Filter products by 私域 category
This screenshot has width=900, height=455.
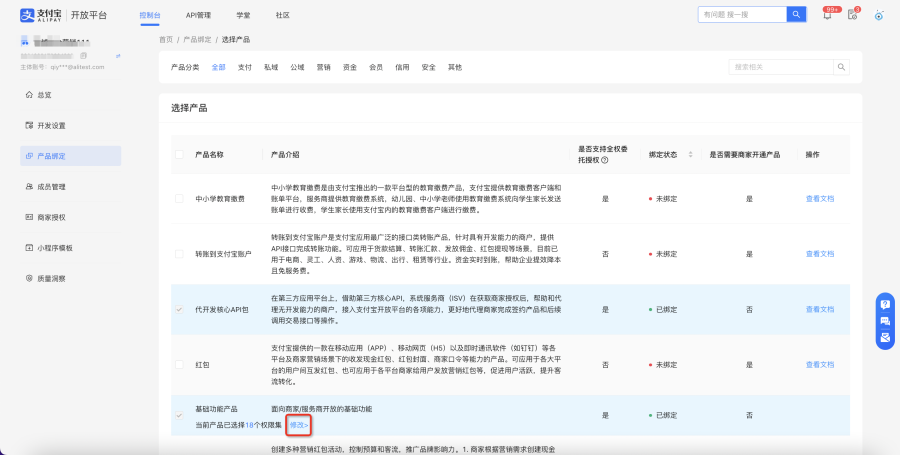tap(271, 67)
